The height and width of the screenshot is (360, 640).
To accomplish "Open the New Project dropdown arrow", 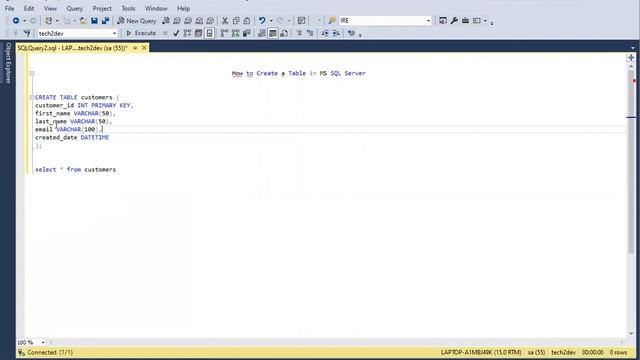I will [57, 20].
